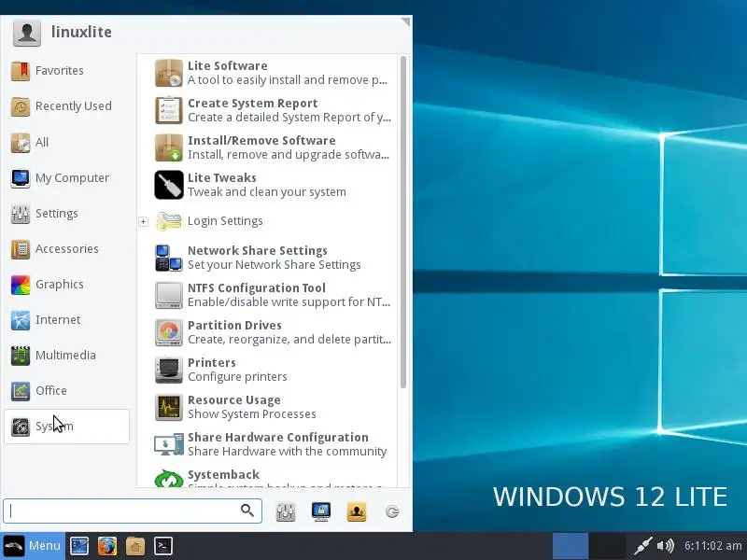The width and height of the screenshot is (747, 560).
Task: Open the volume control tray icon
Action: (x=666, y=546)
